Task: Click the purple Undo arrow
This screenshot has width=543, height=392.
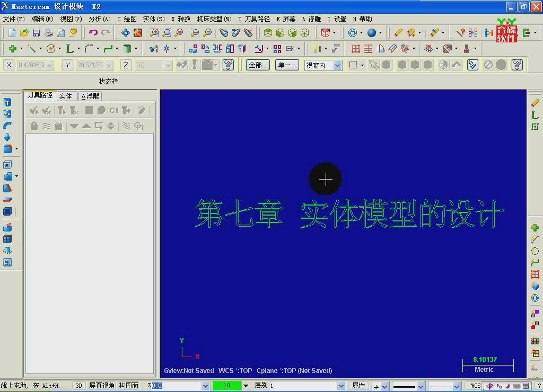Action: point(93,33)
